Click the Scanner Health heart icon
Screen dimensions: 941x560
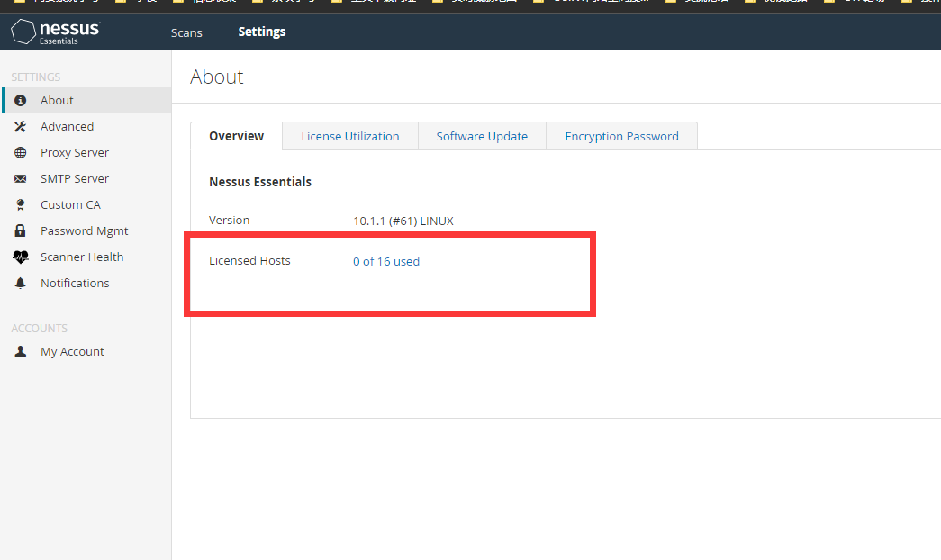[21, 257]
